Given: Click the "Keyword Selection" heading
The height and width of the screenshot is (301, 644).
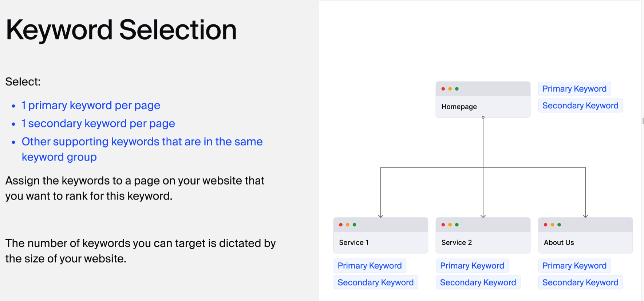Looking at the screenshot, I should 121,30.
